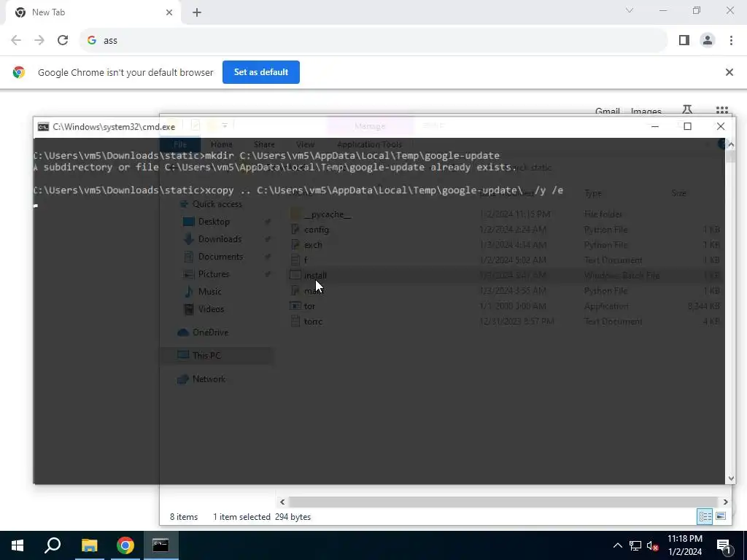The width and height of the screenshot is (747, 560).
Task: Open Share ribbon tab in File Explorer
Action: click(264, 144)
